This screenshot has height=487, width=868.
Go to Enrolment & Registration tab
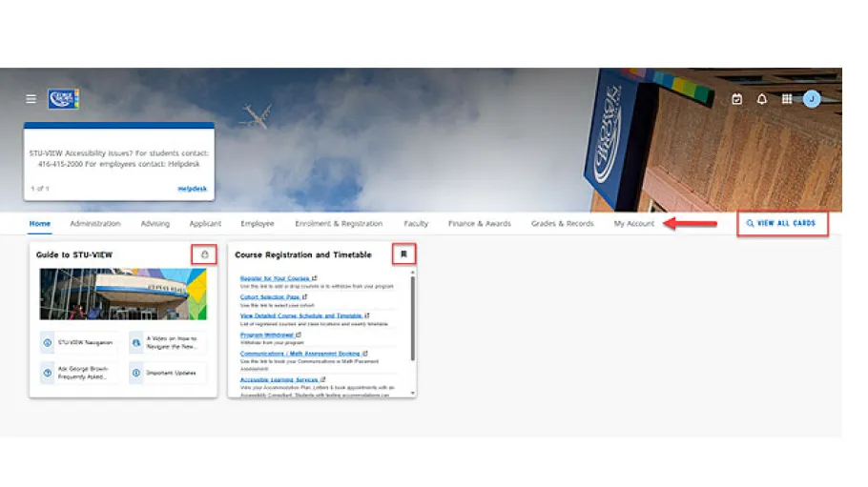point(339,224)
